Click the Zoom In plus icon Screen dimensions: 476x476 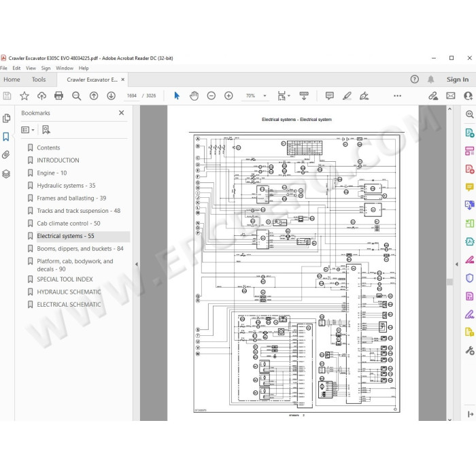(x=228, y=96)
